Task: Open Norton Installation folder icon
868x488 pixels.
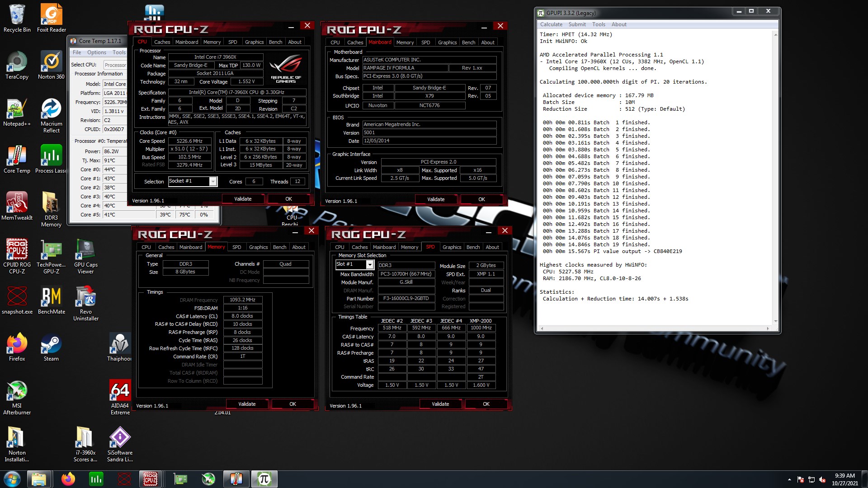Action: 17,444
